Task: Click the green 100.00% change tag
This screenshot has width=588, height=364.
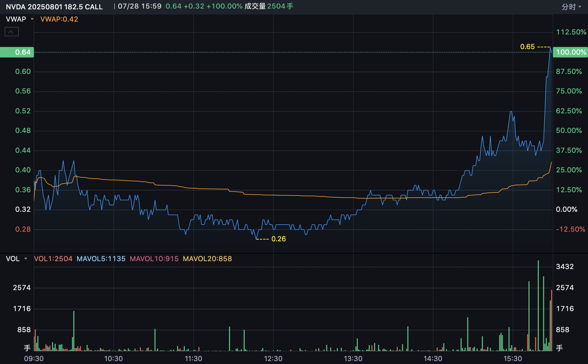Action: pos(570,52)
